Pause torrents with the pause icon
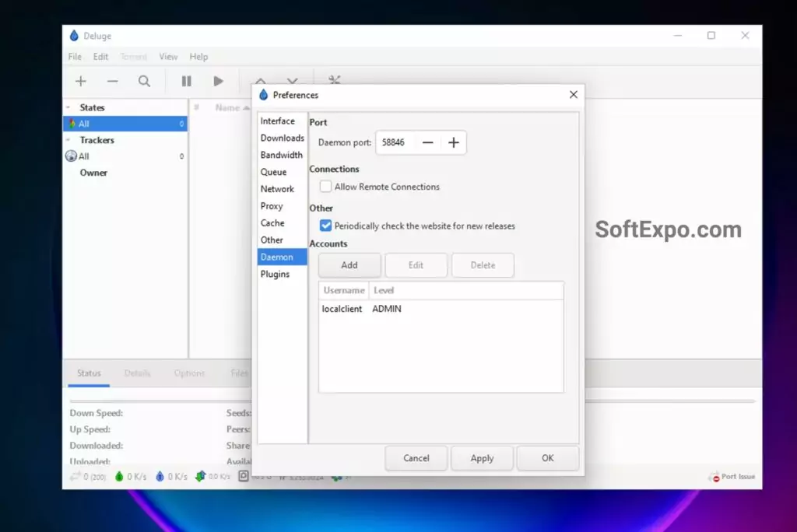The width and height of the screenshot is (797, 532). (186, 81)
